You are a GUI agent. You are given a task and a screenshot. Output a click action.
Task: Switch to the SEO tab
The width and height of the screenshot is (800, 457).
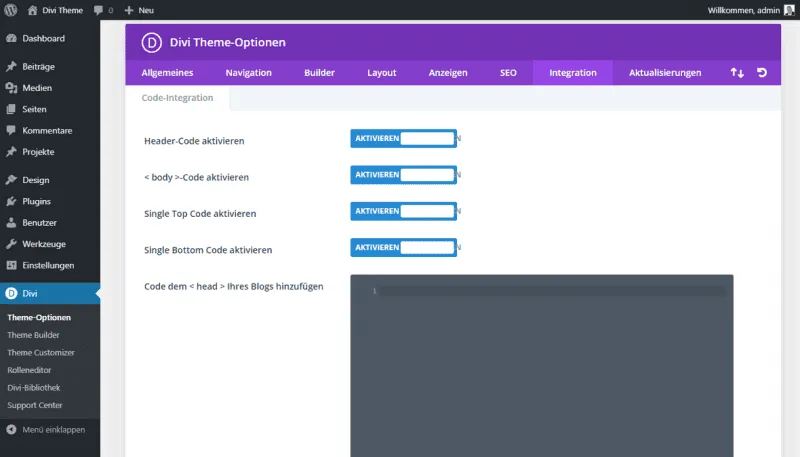coord(508,72)
